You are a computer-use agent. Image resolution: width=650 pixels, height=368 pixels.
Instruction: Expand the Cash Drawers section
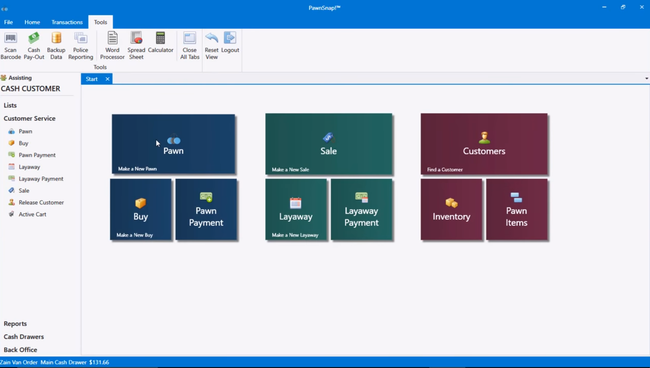(24, 337)
